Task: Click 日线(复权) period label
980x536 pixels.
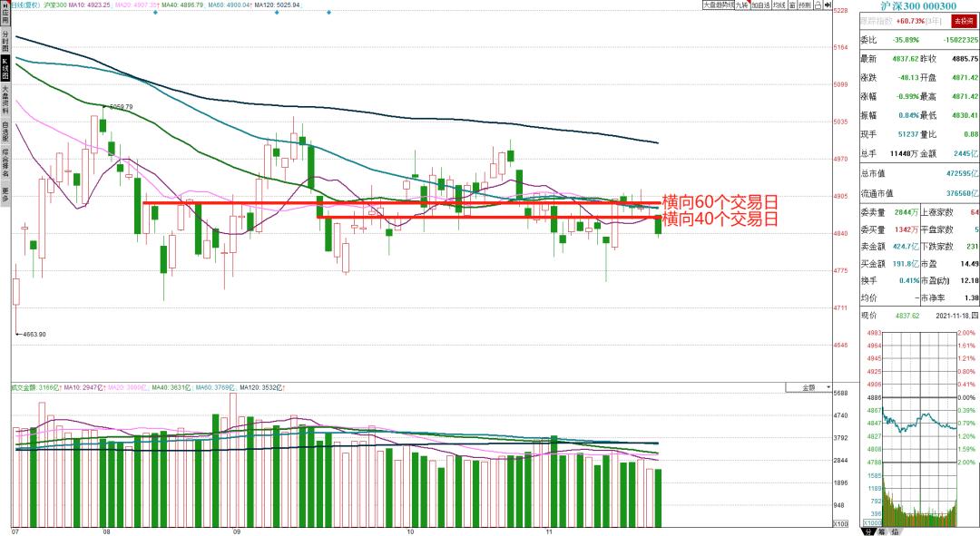Action: coord(25,5)
